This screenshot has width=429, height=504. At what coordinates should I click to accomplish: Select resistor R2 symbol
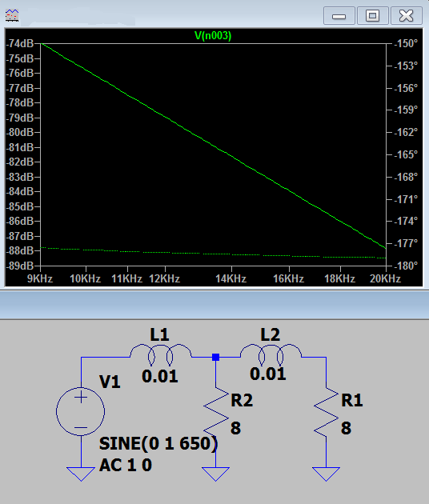(x=216, y=412)
